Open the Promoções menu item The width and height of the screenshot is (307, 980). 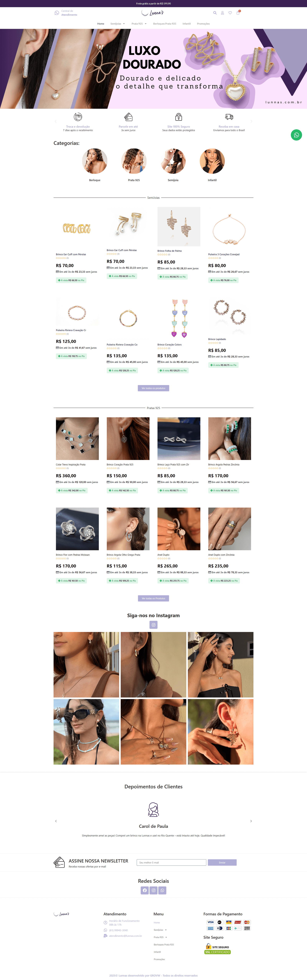click(x=203, y=24)
